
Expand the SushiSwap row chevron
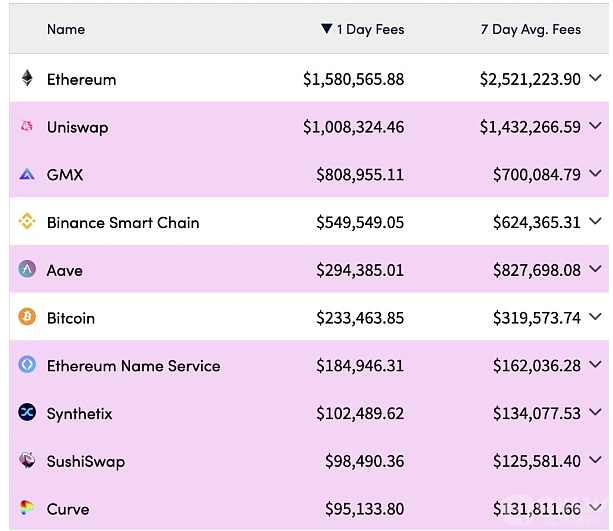595,460
